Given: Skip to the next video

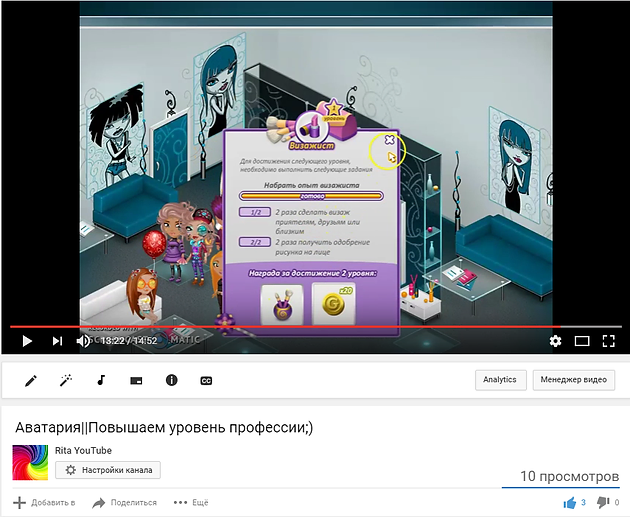Looking at the screenshot, I should coord(57,341).
